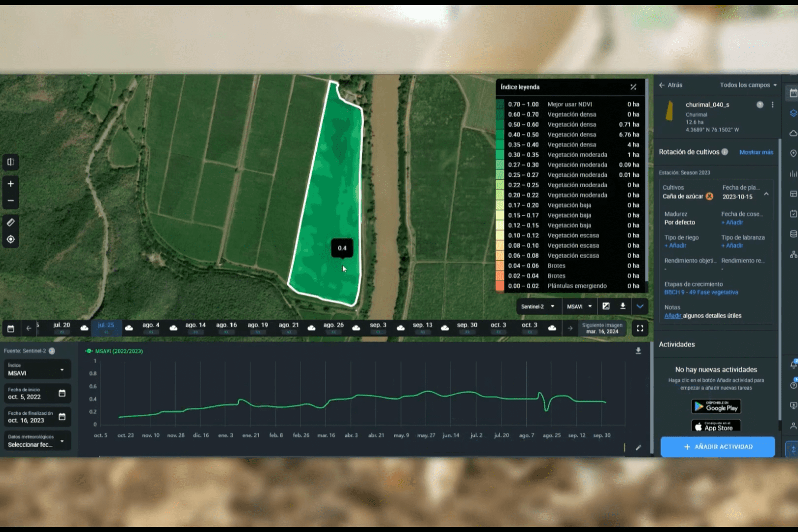Open the Sentinel-2 source dropdown
Screen dimensions: 798x532
point(537,306)
